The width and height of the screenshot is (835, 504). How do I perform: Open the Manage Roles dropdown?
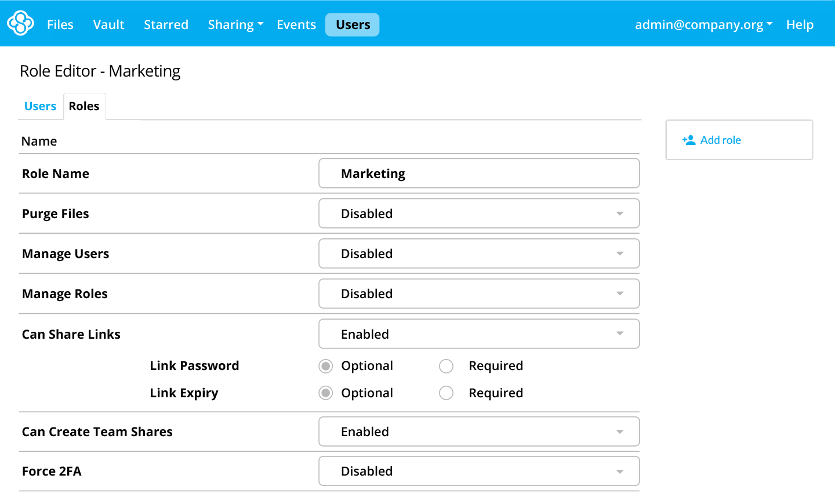click(479, 293)
